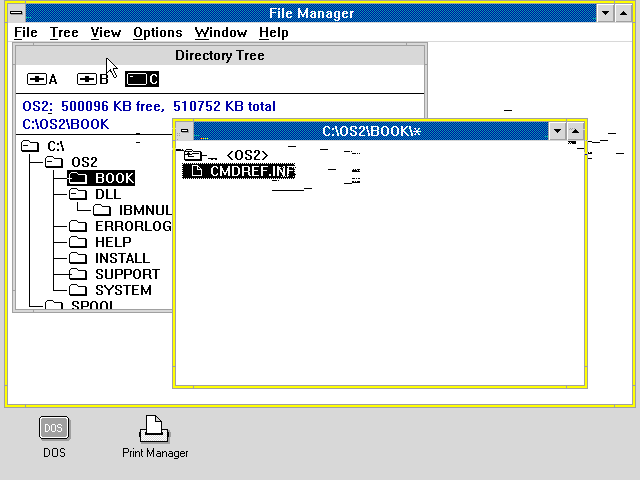This screenshot has width=640, height=480.
Task: Select the minimized DOS icon
Action: pos(54,437)
